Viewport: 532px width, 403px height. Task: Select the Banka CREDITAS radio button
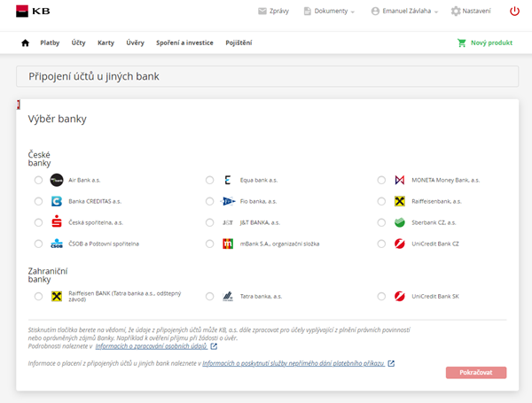tap(38, 201)
